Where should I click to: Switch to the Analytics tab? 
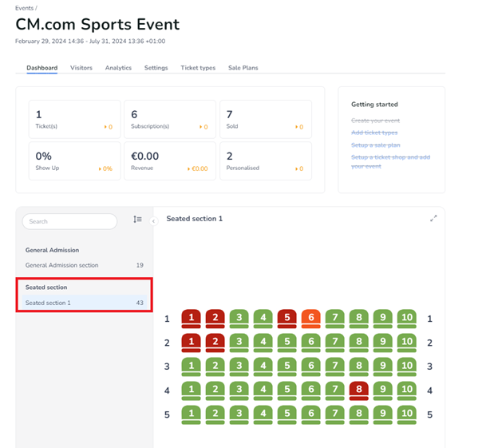tap(118, 68)
